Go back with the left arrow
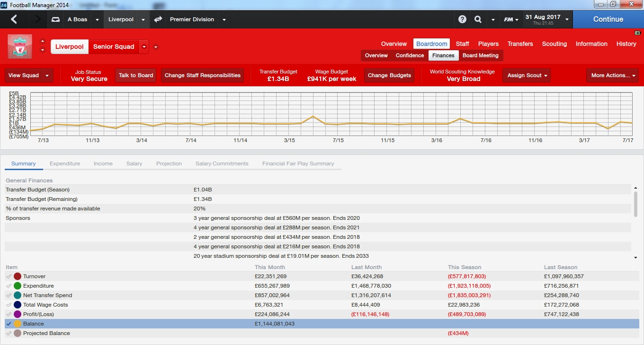The width and height of the screenshot is (644, 345). [14, 19]
